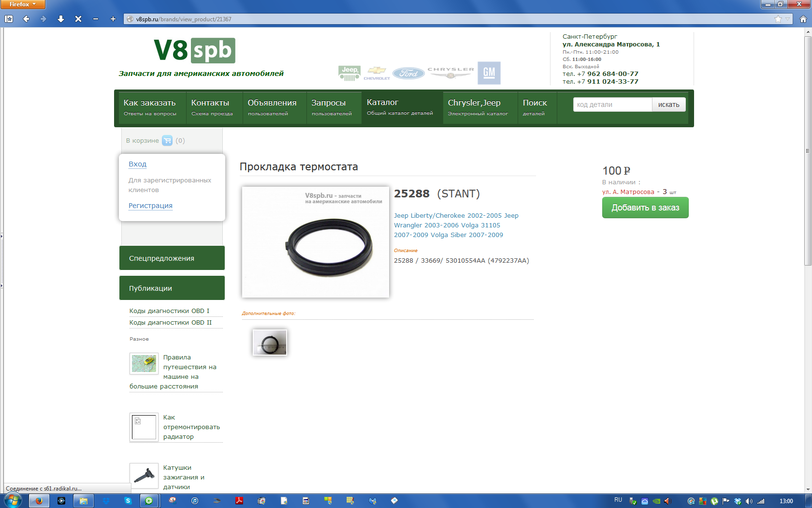Screen dimensions: 812x508
Task: Click the downloads arrow icon in toolbar
Action: (x=61, y=19)
